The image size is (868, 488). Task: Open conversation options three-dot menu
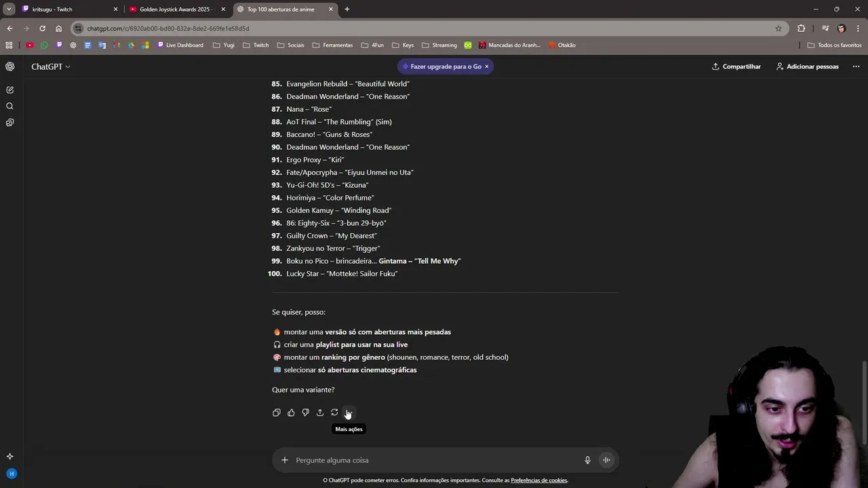tap(856, 66)
